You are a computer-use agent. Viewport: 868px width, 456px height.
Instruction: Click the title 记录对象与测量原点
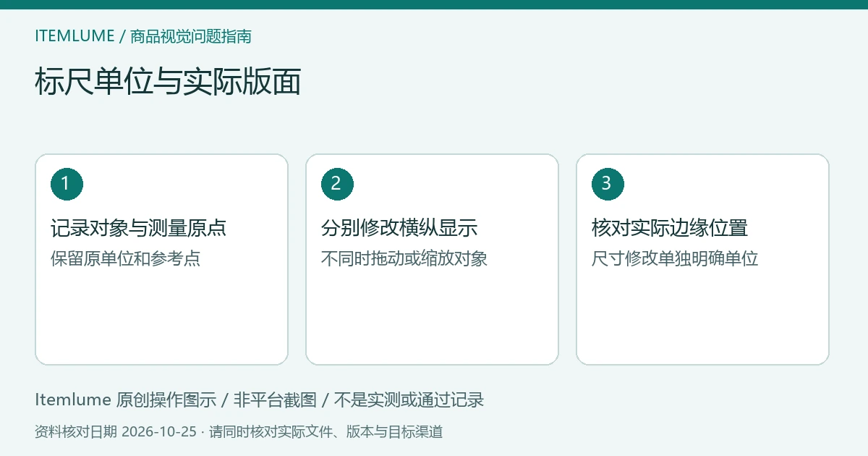click(x=138, y=228)
